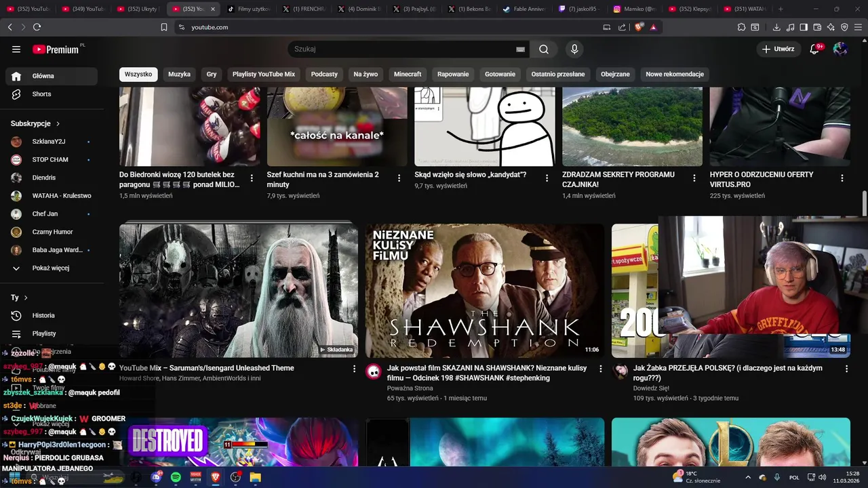Bookmark this page icon
Screen dimensions: 868x488
coord(163,27)
